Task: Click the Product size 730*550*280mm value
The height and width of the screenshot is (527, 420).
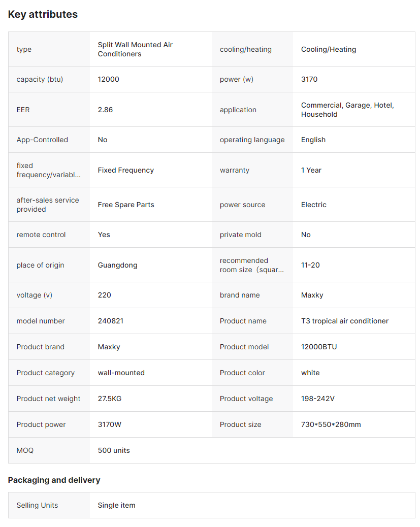Action: click(331, 424)
